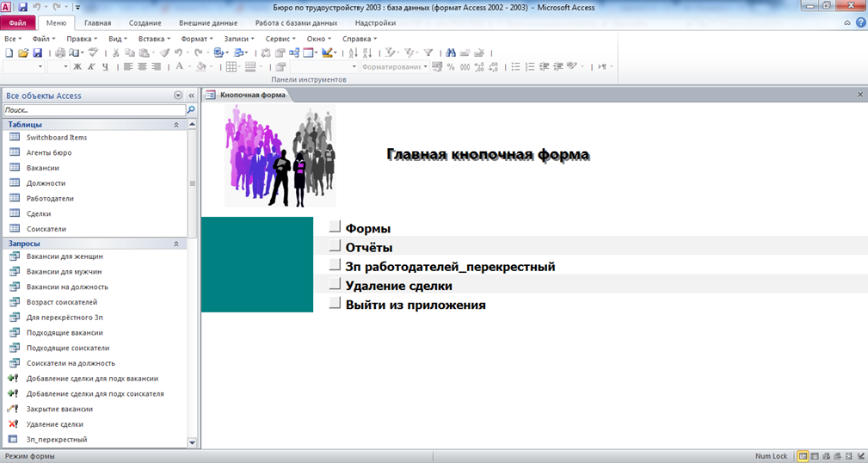Open the Сервис menu

[x=280, y=39]
